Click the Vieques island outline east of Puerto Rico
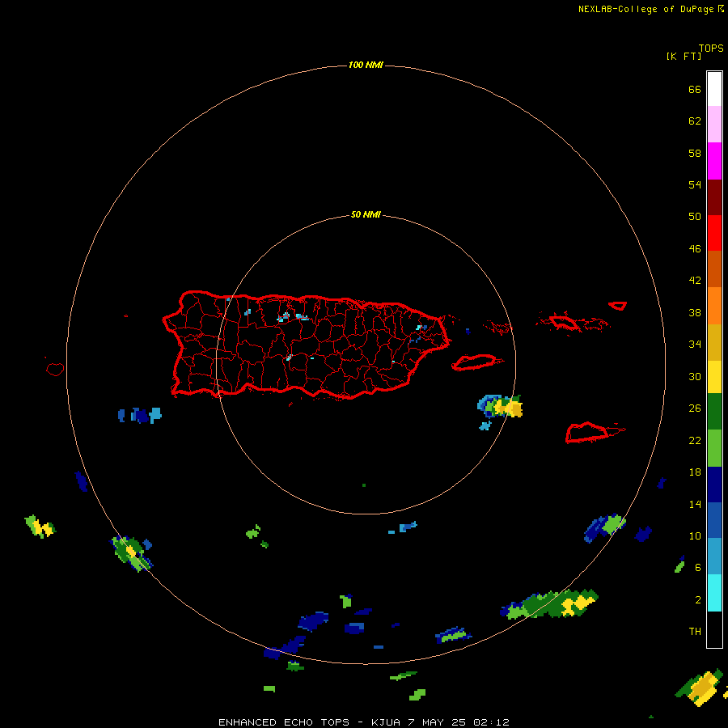This screenshot has height=728, width=728. (476, 362)
